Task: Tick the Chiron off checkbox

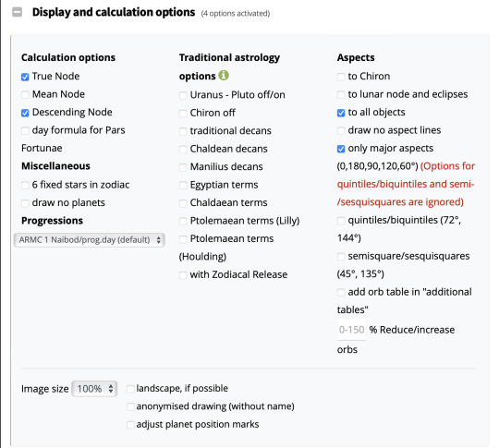Action: point(183,114)
